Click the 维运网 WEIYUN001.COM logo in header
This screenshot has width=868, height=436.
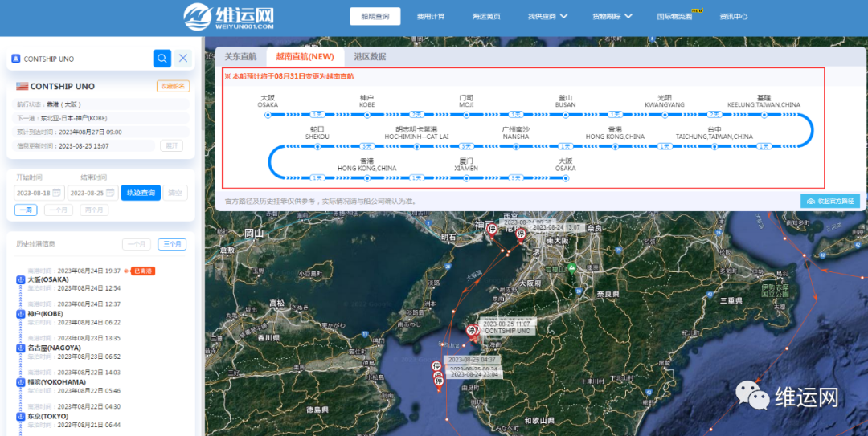click(x=228, y=17)
